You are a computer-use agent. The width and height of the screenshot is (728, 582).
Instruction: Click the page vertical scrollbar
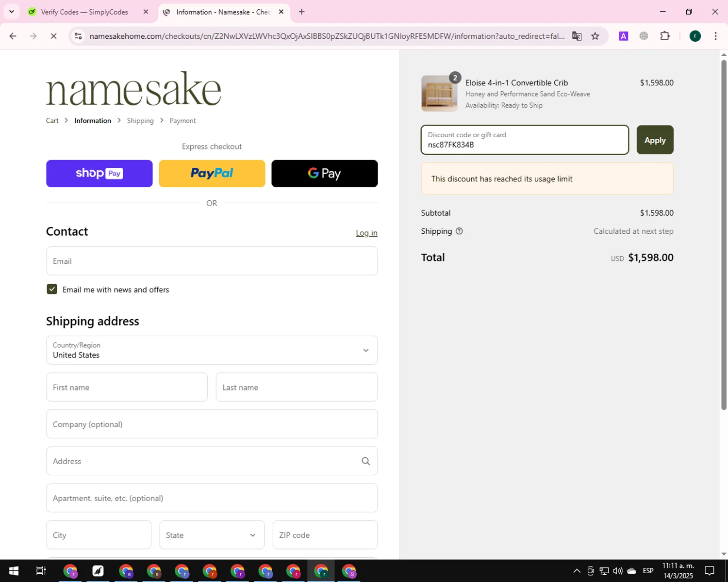point(724,235)
